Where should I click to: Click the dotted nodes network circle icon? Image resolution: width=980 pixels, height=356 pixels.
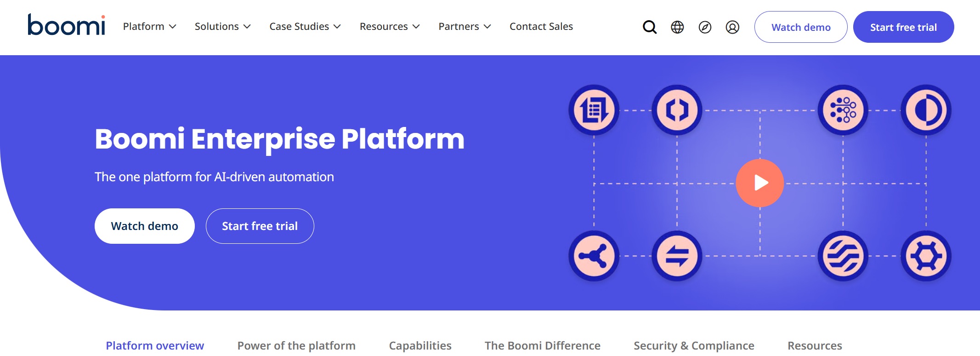click(843, 110)
